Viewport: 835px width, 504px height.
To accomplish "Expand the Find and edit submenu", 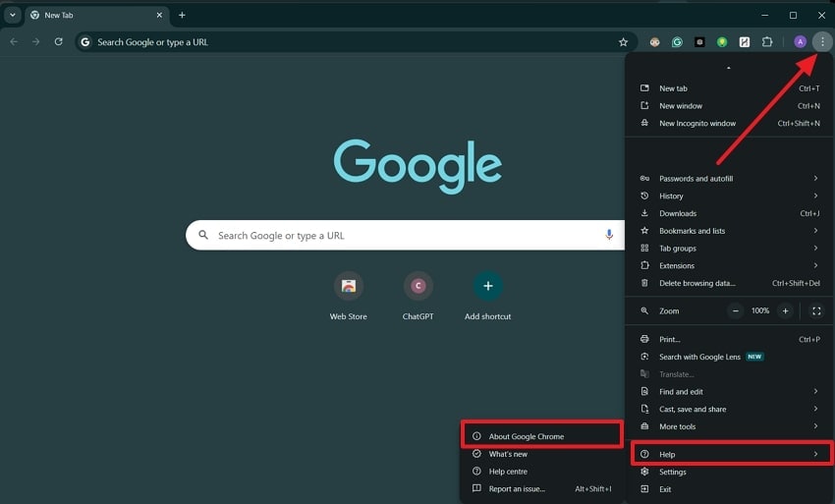I will [730, 392].
